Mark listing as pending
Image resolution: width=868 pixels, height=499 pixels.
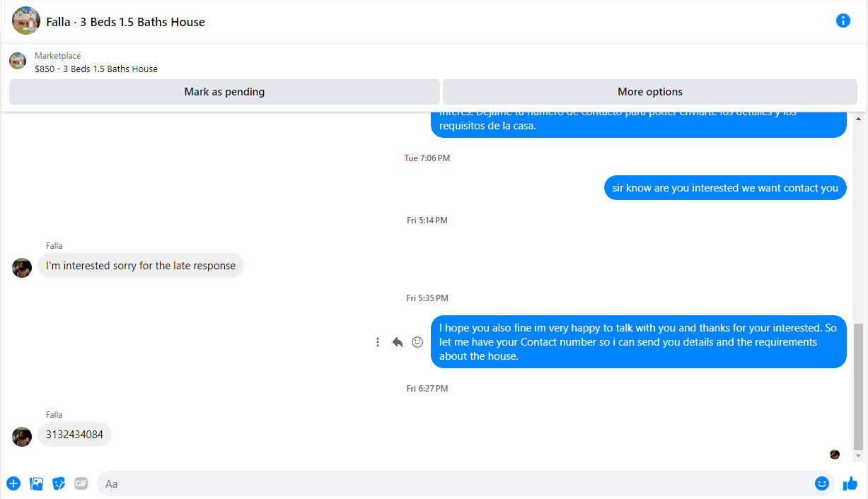click(x=224, y=92)
